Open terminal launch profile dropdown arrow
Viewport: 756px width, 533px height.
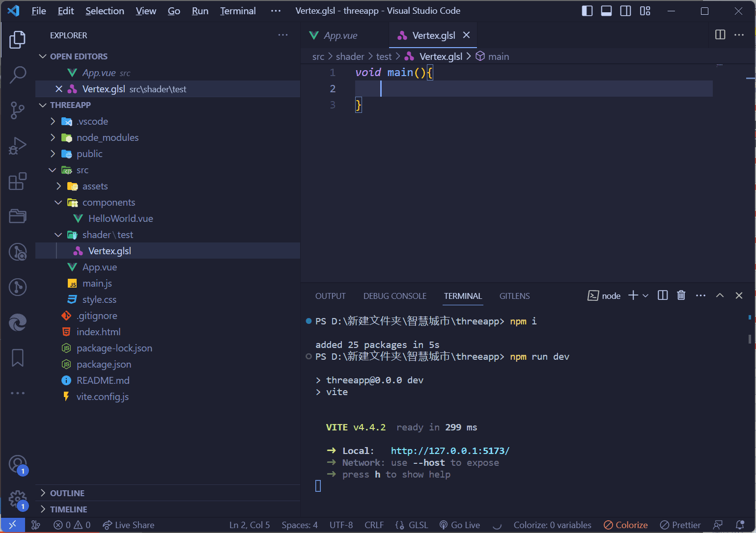[645, 295]
